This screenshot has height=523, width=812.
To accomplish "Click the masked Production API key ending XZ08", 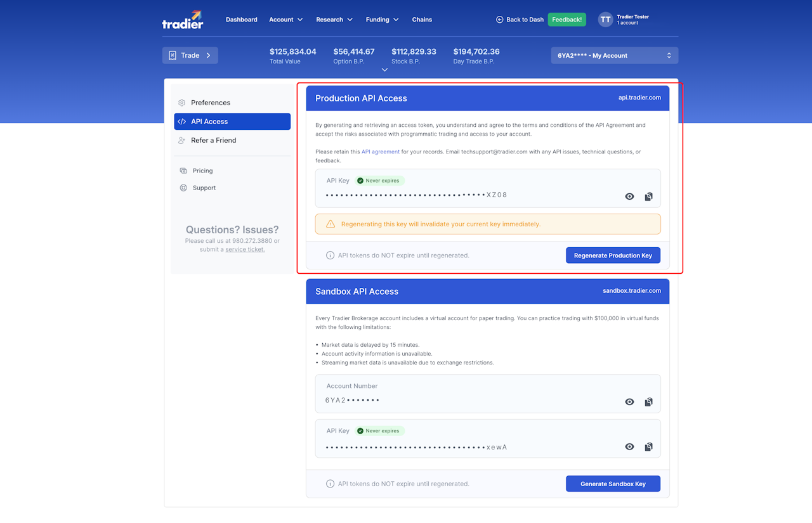I will coord(416,195).
